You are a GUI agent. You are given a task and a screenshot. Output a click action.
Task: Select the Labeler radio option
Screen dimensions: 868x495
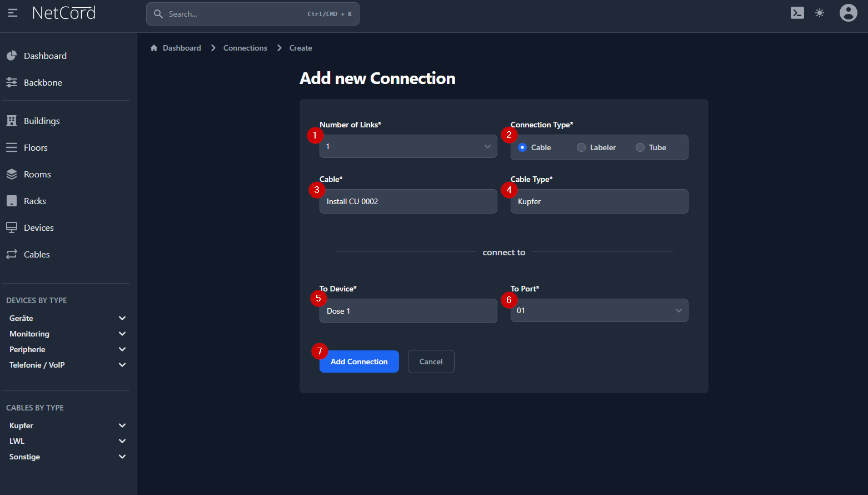pyautogui.click(x=581, y=147)
